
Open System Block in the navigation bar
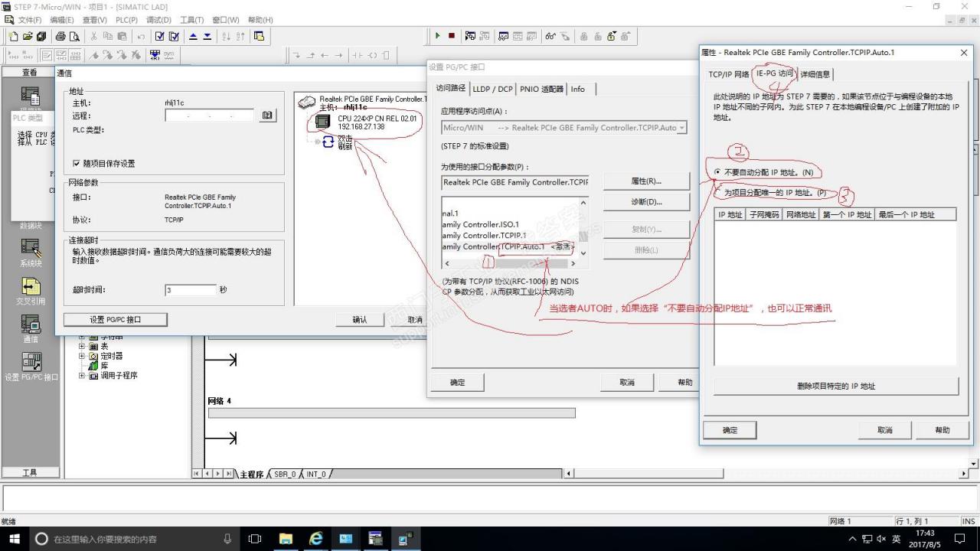(31, 252)
